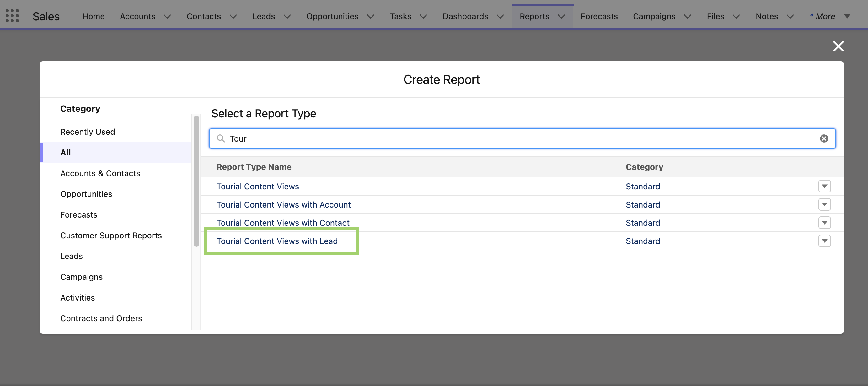
Task: Open row actions for Views with Account
Action: tap(824, 205)
